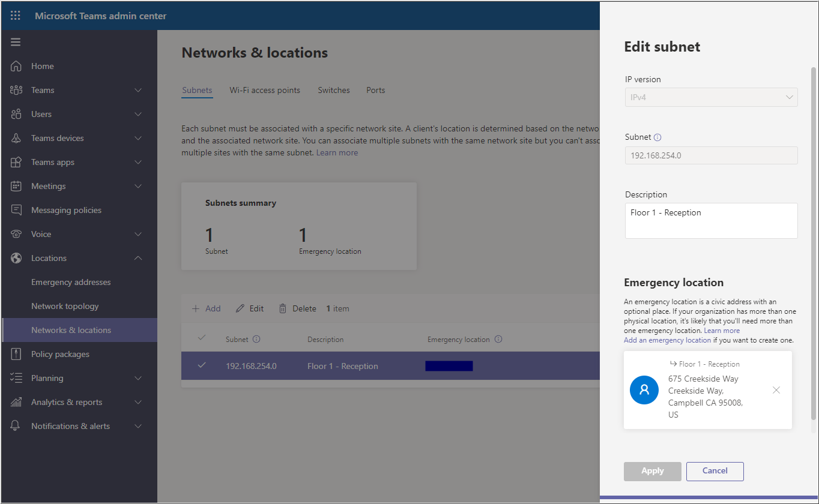
Task: Click the Teams people icon in the sidebar
Action: [x=16, y=90]
